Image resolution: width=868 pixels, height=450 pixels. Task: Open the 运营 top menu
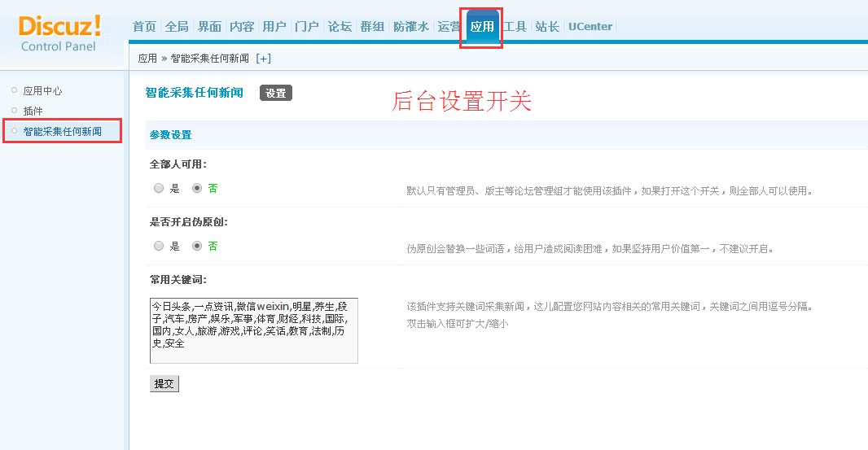(449, 27)
